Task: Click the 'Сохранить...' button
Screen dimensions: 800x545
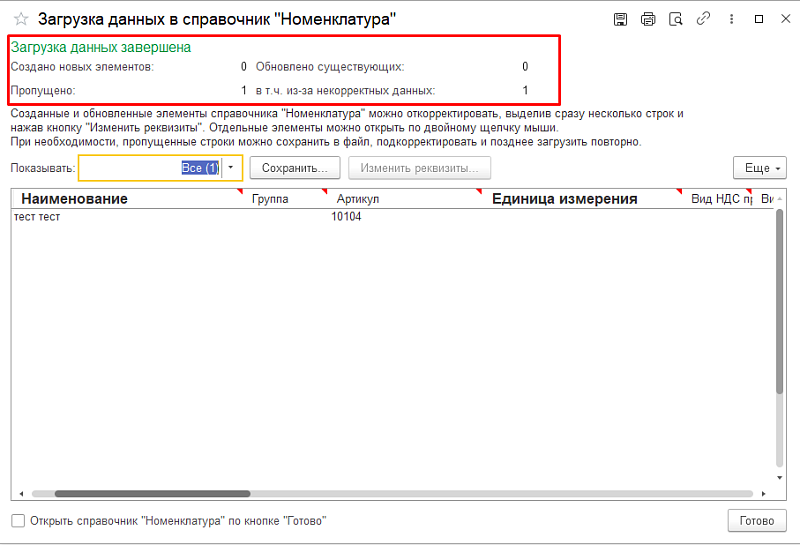Action: point(294,168)
